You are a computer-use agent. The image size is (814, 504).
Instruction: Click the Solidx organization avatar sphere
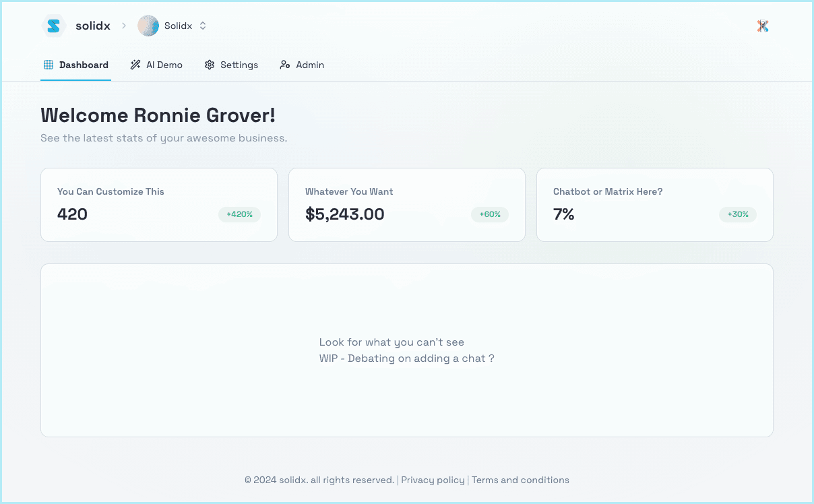pos(148,26)
